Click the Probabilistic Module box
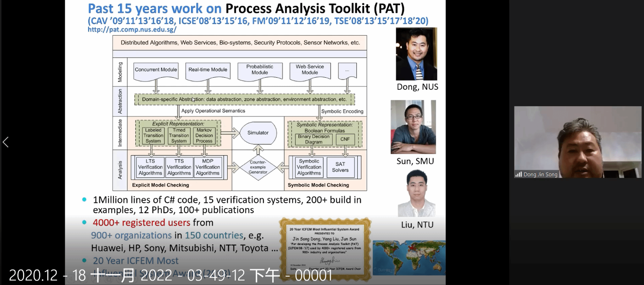644x285 pixels. click(260, 70)
